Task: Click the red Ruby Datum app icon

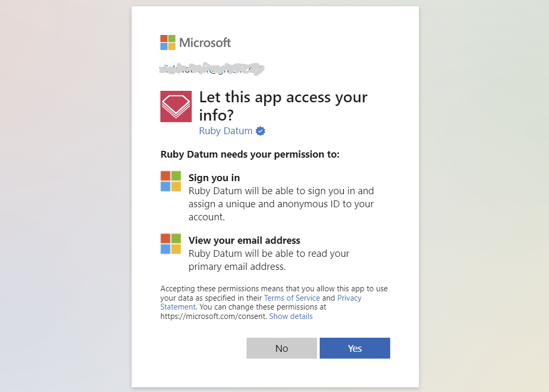Action: click(176, 106)
